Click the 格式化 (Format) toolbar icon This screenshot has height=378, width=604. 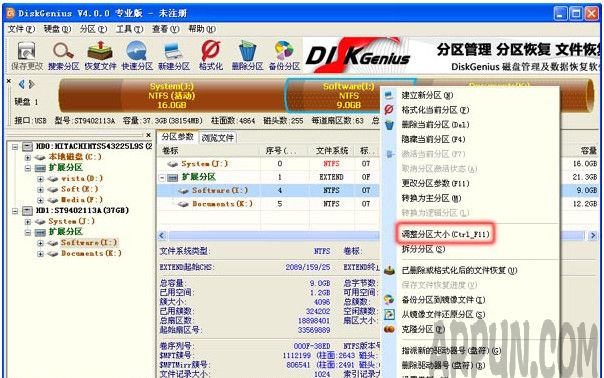[211, 56]
